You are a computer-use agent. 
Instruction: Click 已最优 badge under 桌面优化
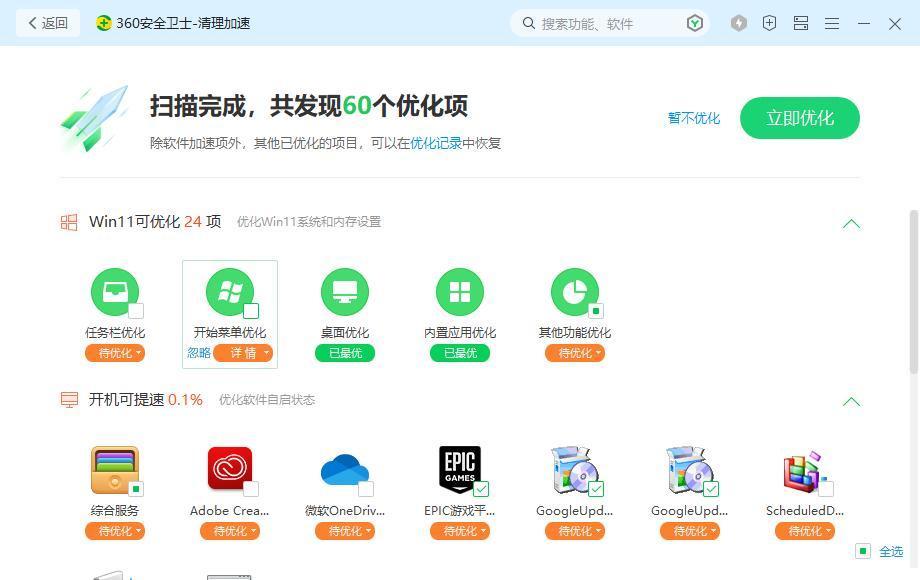tap(345, 353)
